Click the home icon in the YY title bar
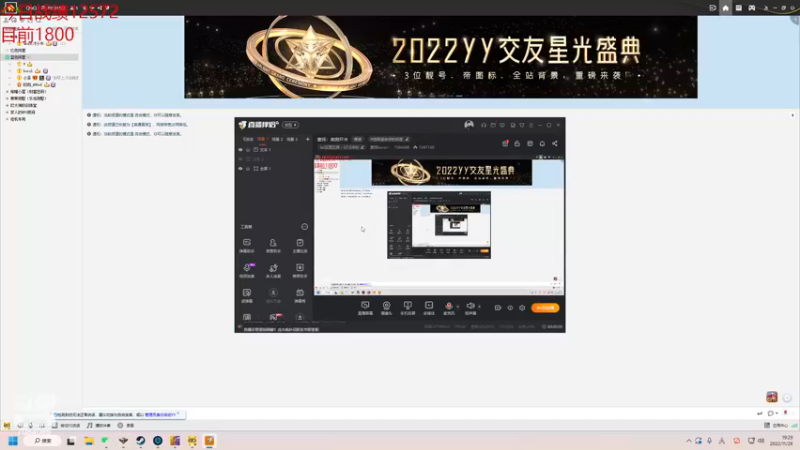The height and width of the screenshot is (450, 800). point(726,8)
